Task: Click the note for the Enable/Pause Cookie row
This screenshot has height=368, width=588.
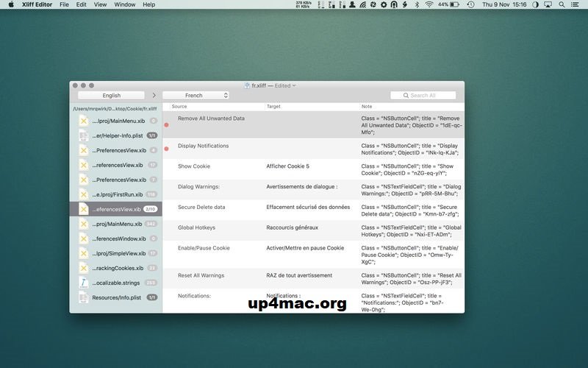Action: 410,255
